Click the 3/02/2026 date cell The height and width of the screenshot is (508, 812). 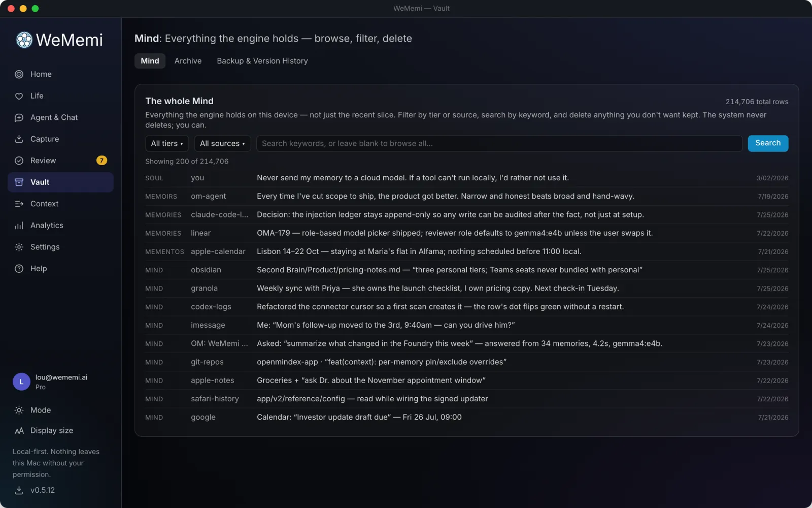click(772, 178)
